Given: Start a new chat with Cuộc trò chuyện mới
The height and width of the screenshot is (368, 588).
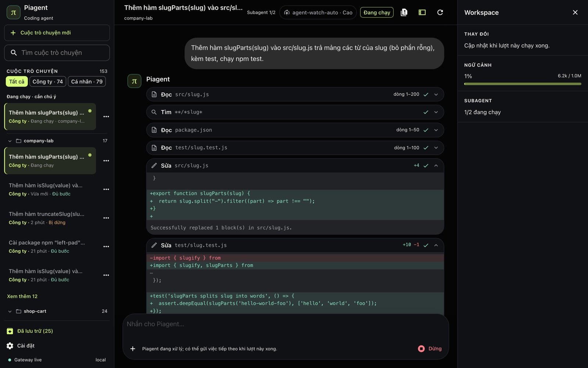Looking at the screenshot, I should tap(57, 33).
